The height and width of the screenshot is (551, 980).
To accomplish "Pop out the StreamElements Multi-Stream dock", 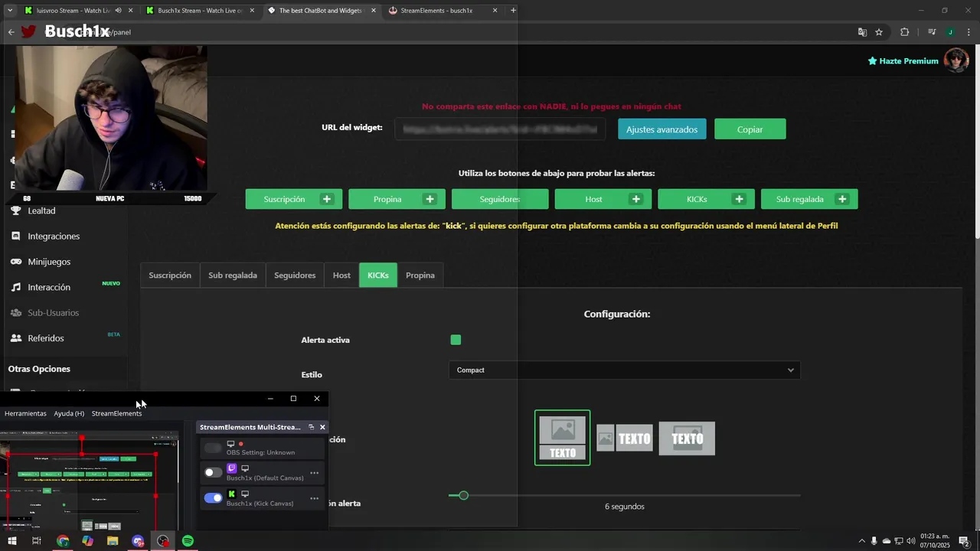I will pos(312,427).
